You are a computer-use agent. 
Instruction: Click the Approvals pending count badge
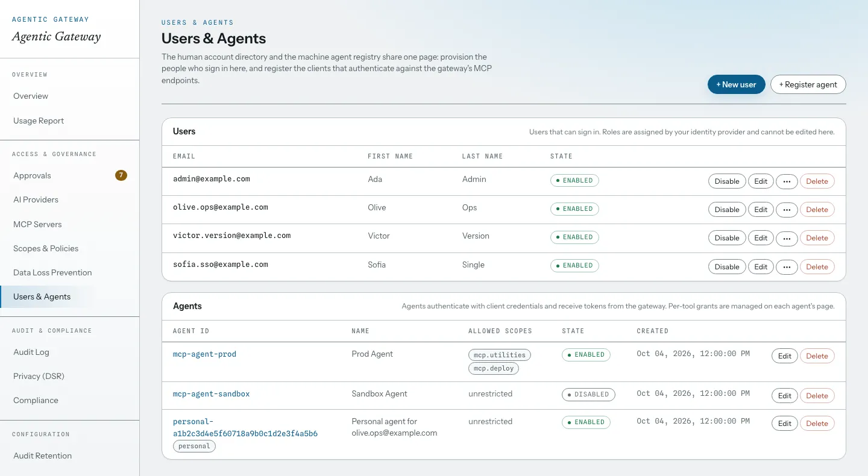[121, 175]
